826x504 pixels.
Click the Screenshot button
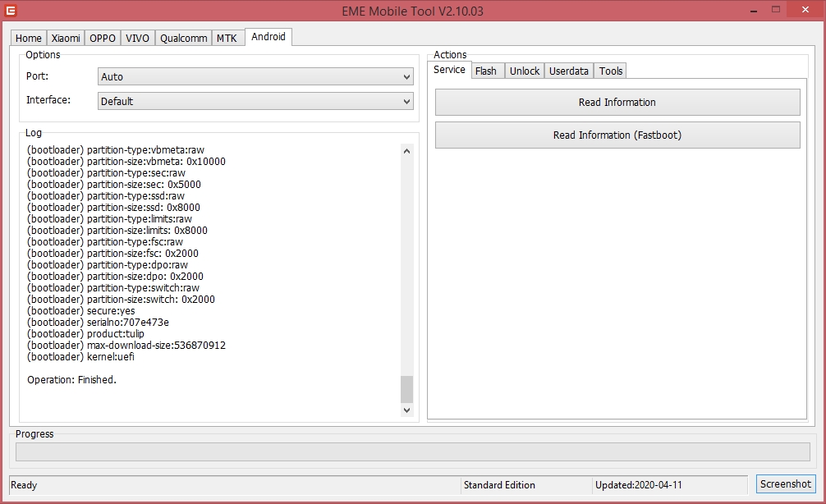(786, 483)
